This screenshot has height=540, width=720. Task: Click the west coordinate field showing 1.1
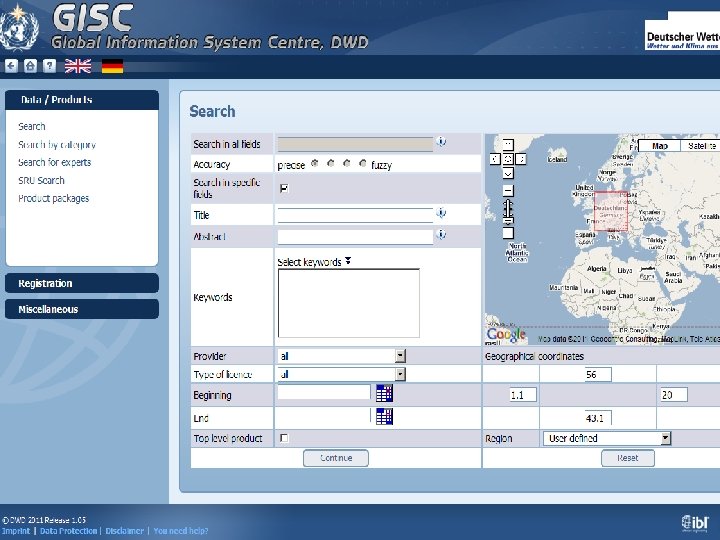(x=523, y=394)
